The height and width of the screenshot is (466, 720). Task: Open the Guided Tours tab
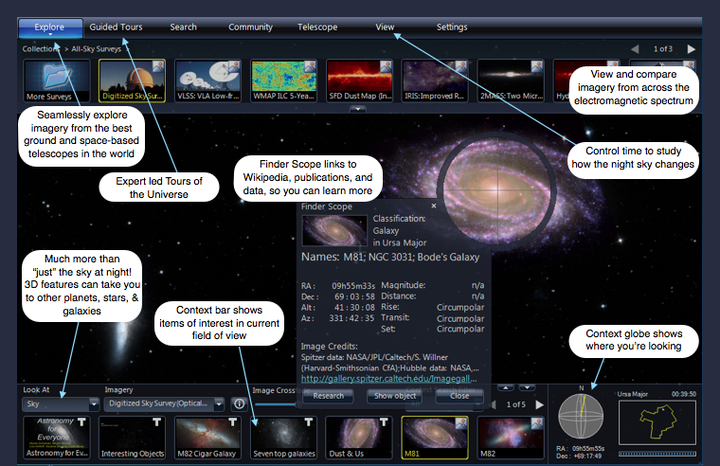point(116,27)
